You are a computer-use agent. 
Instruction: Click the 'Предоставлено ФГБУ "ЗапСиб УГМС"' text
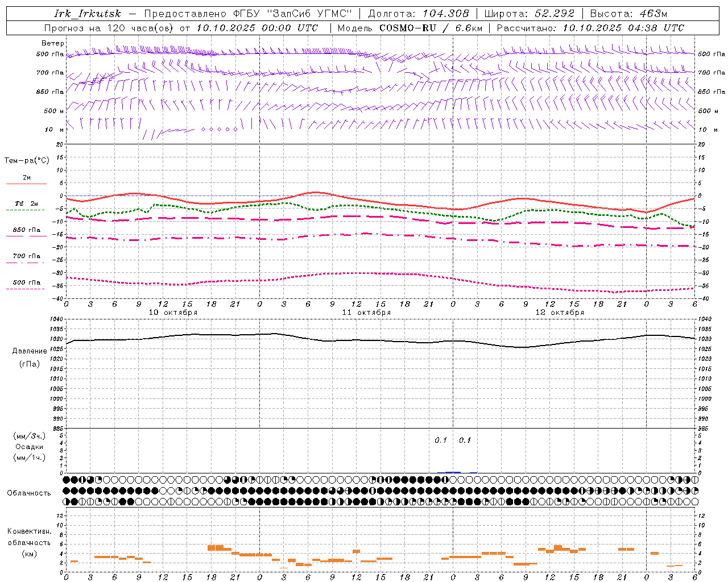(x=249, y=14)
